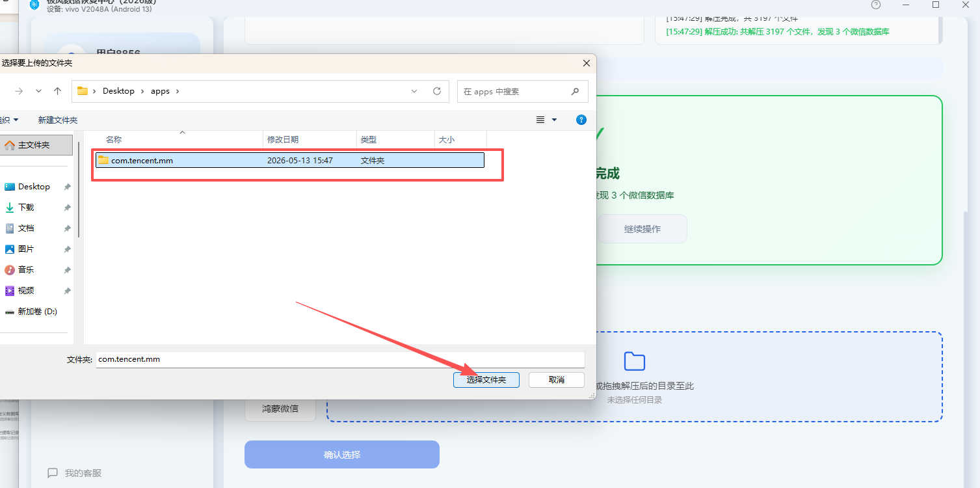Click the 文件夹 type cell in the file row
The width and height of the screenshot is (980, 488).
pyautogui.click(x=373, y=160)
